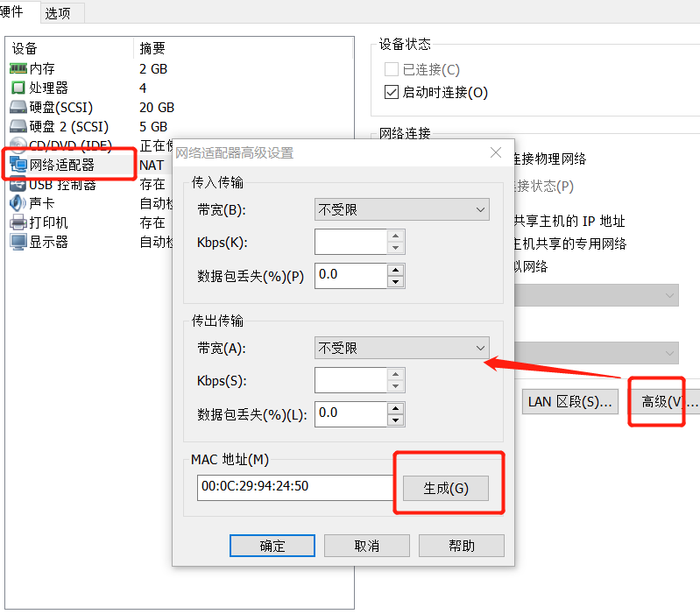Increase outgoing packet loss (L) value
The image size is (700, 614).
[395, 408]
